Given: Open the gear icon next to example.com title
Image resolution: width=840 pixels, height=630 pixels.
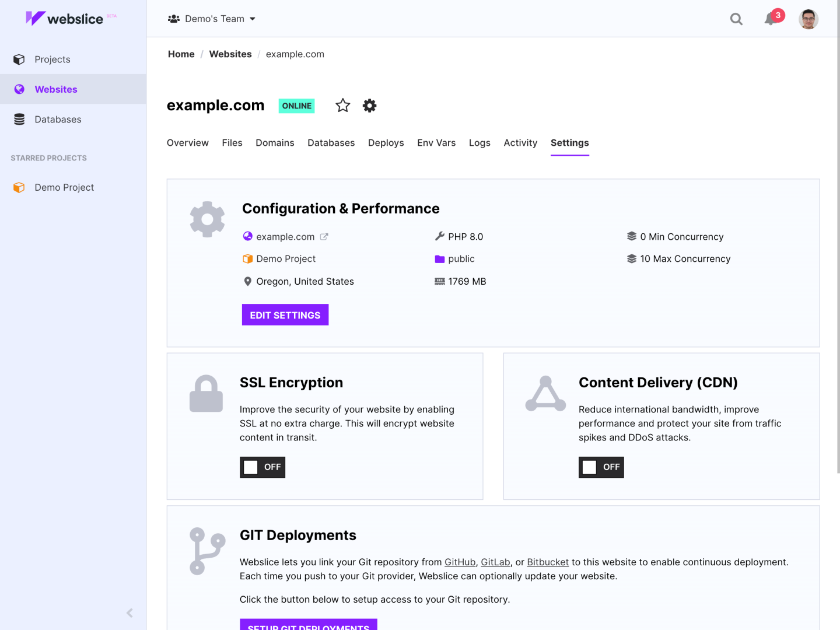Looking at the screenshot, I should click(x=369, y=106).
